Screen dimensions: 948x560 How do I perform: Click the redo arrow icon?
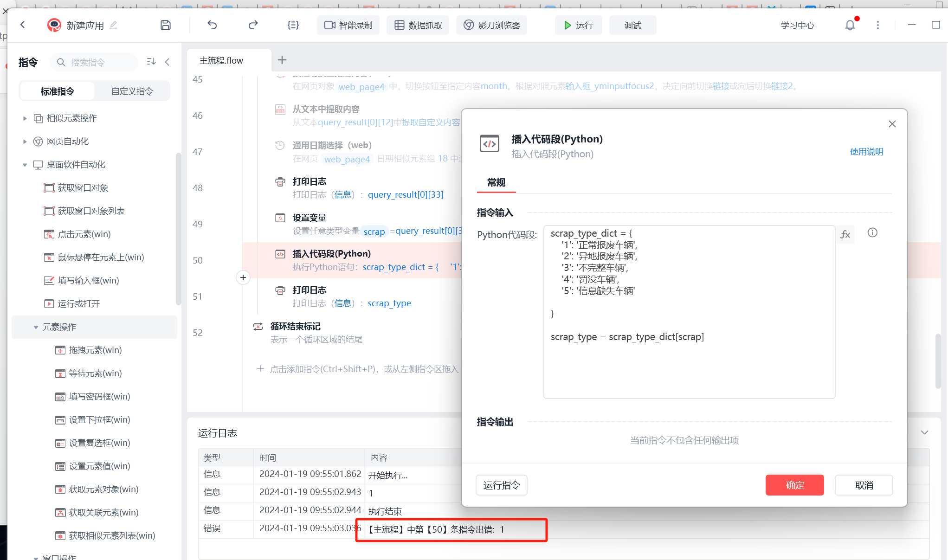253,25
